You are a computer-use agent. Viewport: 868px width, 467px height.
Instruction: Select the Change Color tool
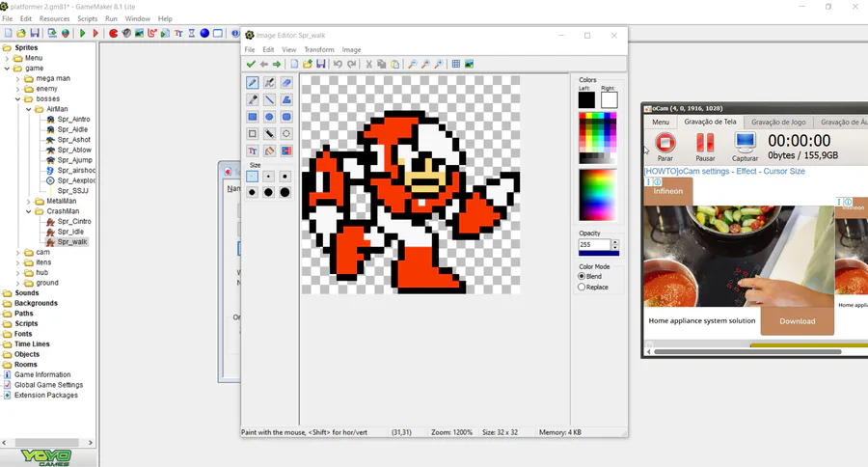click(x=286, y=151)
